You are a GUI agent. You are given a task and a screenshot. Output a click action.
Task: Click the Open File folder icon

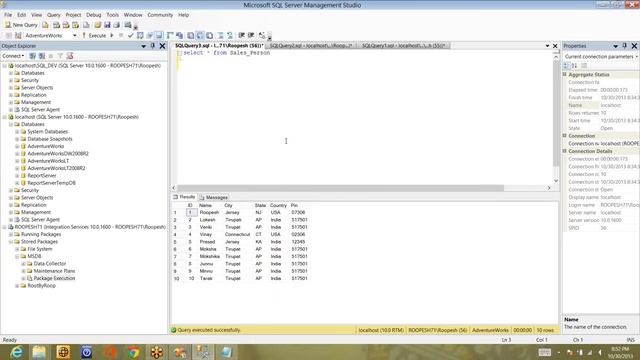[98, 25]
